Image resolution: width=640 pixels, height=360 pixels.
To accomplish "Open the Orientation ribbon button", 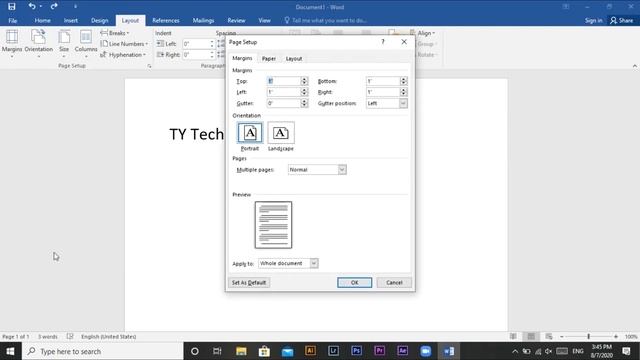I will click(38, 44).
